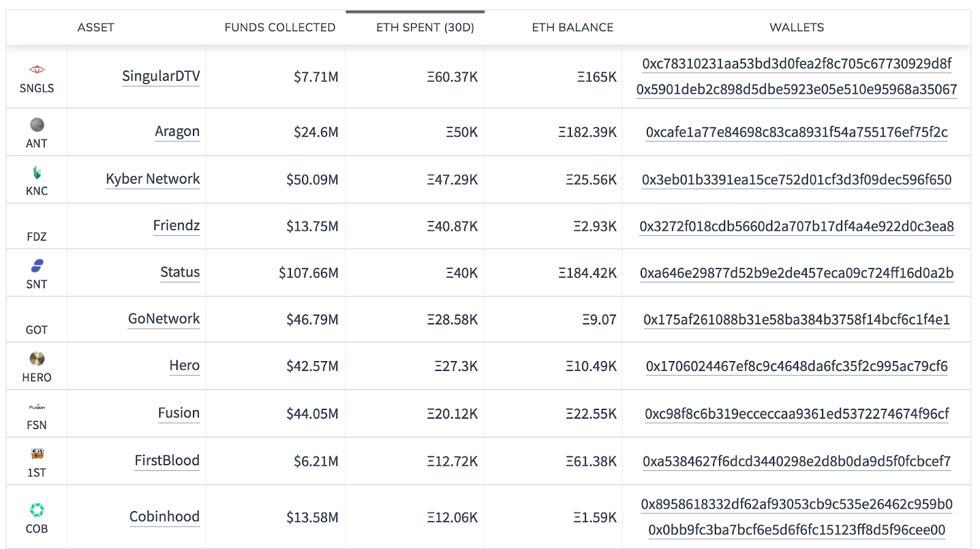Click the $107.66M funds collected value
The width and height of the screenshot is (980, 549).
click(x=309, y=273)
